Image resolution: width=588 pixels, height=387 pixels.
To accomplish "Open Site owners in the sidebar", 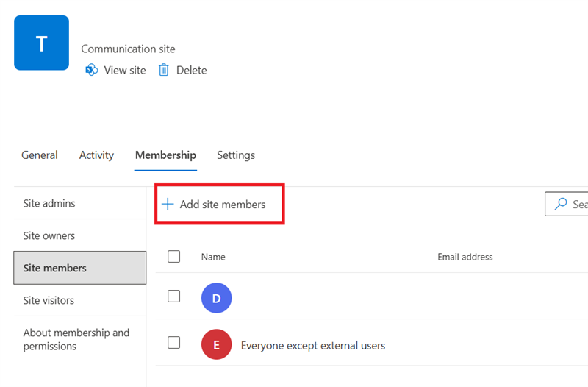I will coord(80,235).
